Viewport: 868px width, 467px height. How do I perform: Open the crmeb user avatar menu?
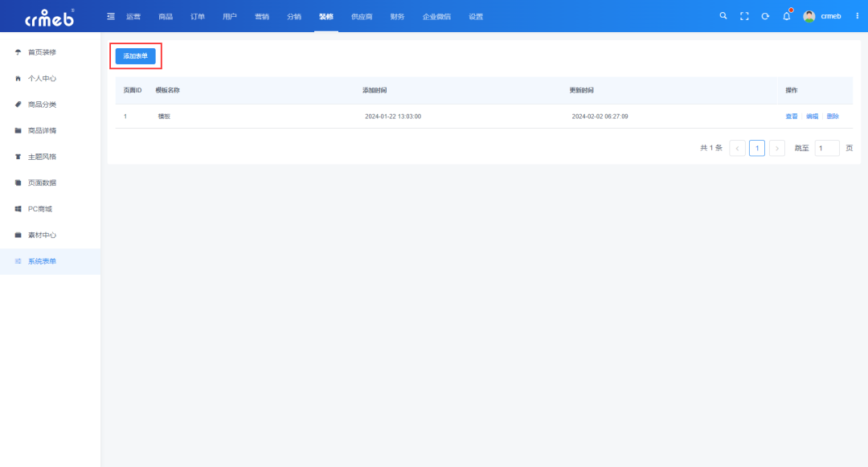pos(810,15)
